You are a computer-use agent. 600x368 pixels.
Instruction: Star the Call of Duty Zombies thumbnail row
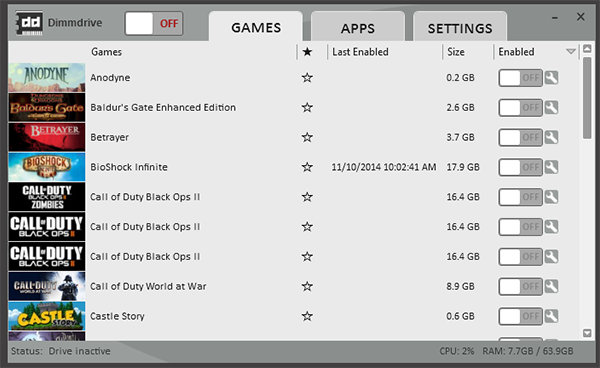307,197
